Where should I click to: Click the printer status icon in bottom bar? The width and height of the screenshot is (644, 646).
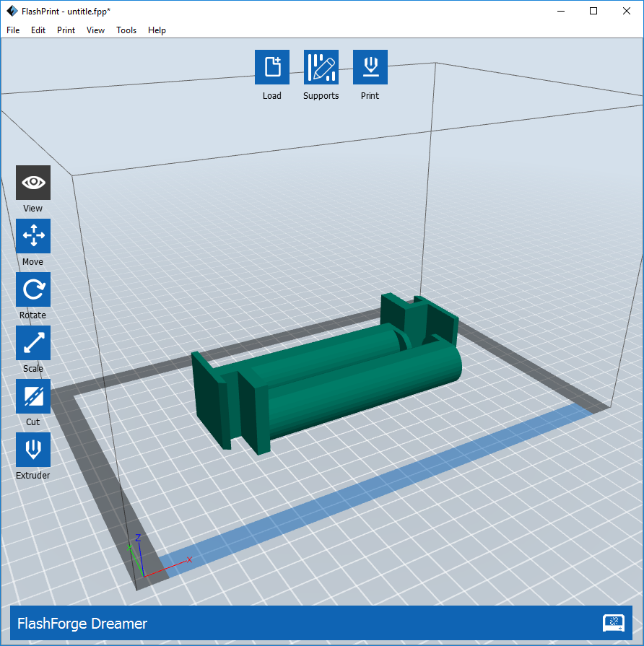[614, 623]
